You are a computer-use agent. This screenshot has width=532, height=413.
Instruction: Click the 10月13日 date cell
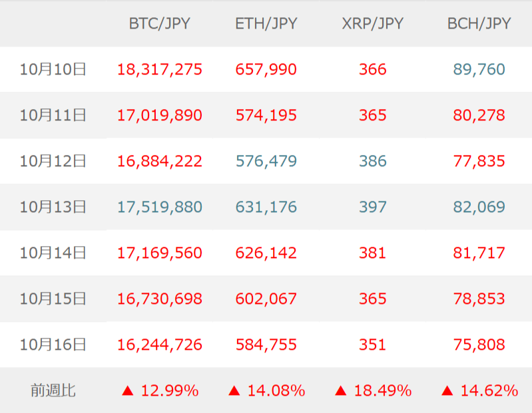click(53, 207)
